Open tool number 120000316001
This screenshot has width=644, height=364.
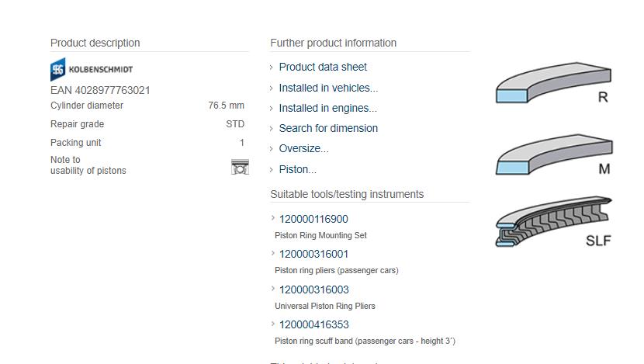click(x=313, y=254)
